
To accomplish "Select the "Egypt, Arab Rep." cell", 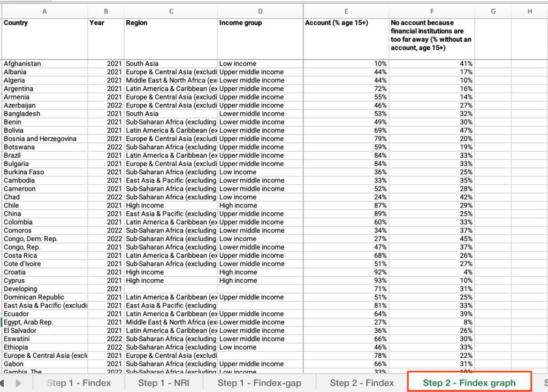I will (x=45, y=322).
